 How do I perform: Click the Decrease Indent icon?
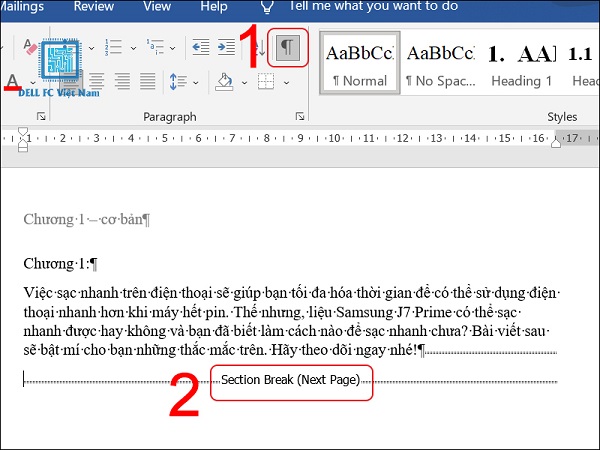click(201, 47)
